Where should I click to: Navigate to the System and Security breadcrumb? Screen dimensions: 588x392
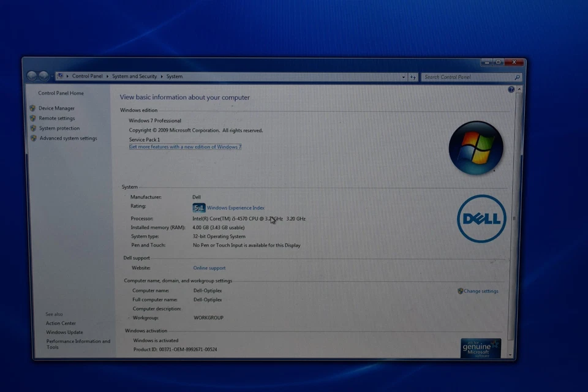click(x=135, y=76)
